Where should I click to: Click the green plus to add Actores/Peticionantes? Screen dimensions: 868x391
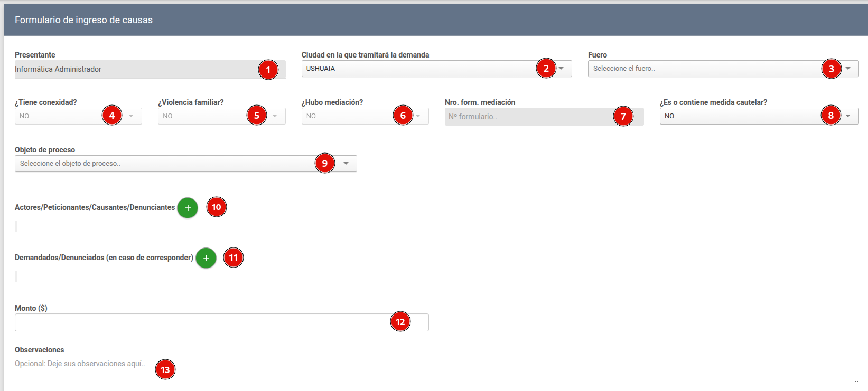(x=188, y=208)
